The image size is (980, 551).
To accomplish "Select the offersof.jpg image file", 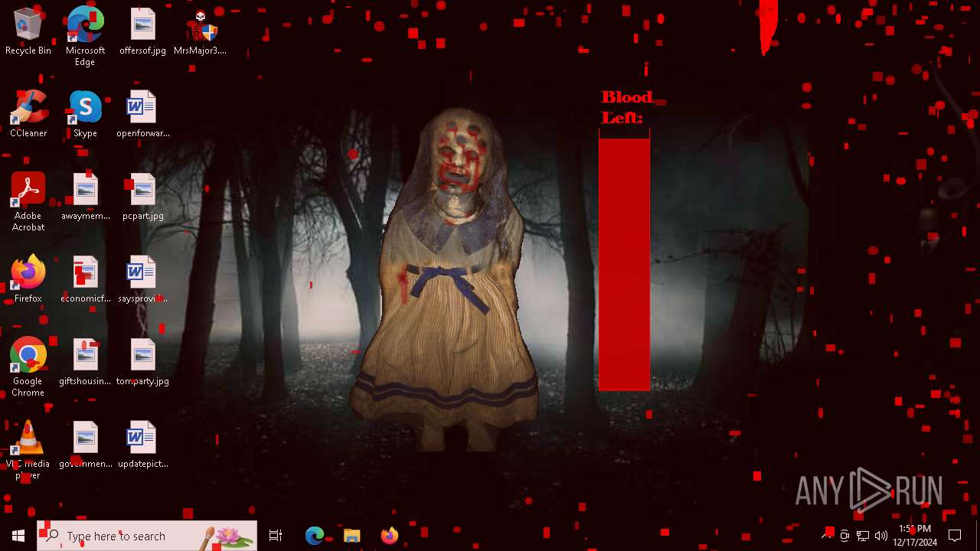I will pyautogui.click(x=142, y=32).
